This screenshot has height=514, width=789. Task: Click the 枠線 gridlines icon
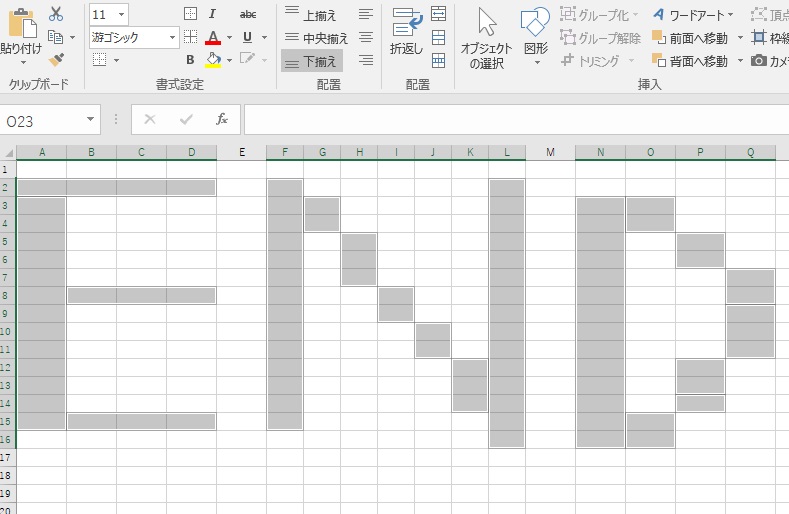[758, 37]
